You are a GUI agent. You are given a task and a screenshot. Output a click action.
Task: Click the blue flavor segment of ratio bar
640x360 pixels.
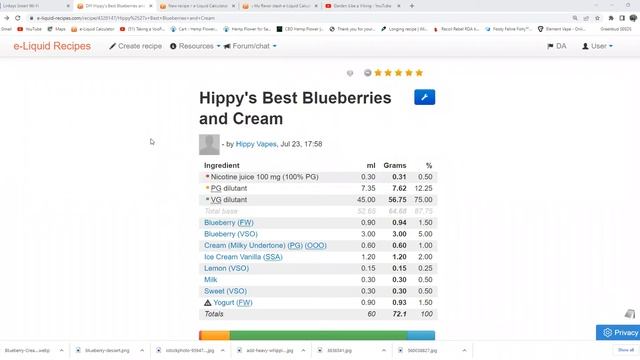point(421,336)
